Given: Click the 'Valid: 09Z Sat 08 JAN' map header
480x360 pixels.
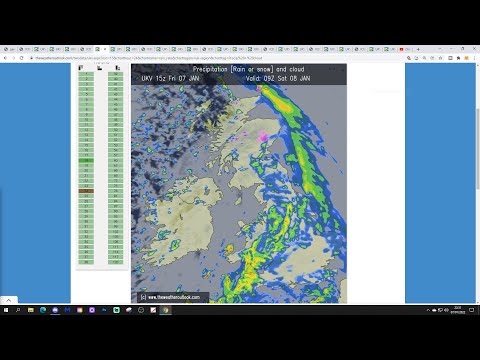Looking at the screenshot, I should tap(278, 79).
